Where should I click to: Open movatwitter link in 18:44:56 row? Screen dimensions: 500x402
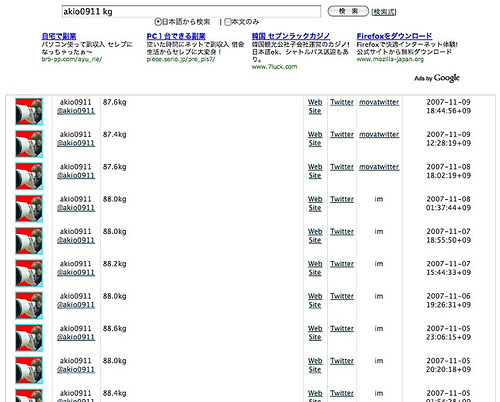[379, 102]
